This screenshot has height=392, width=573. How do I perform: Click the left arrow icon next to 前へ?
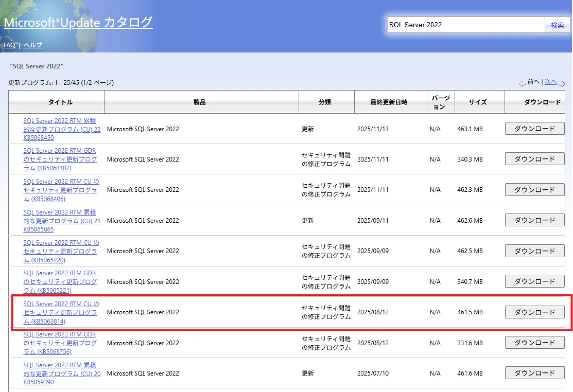[x=522, y=84]
